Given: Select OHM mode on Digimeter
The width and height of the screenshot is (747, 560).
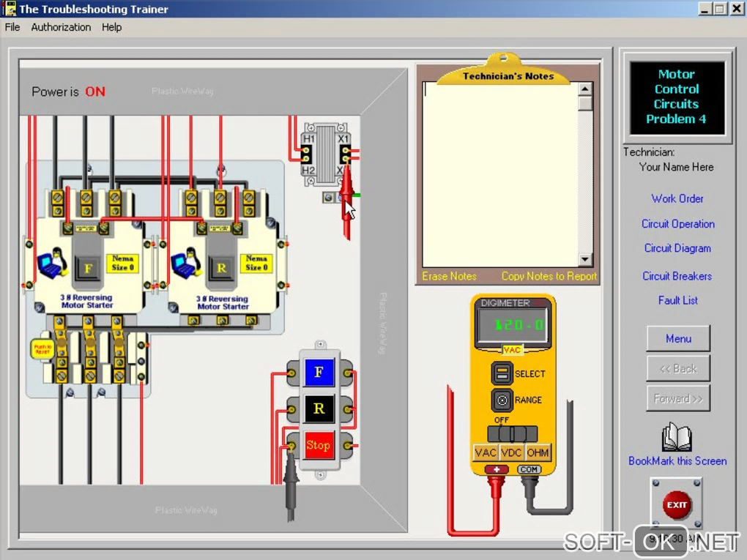Looking at the screenshot, I should (x=538, y=452).
